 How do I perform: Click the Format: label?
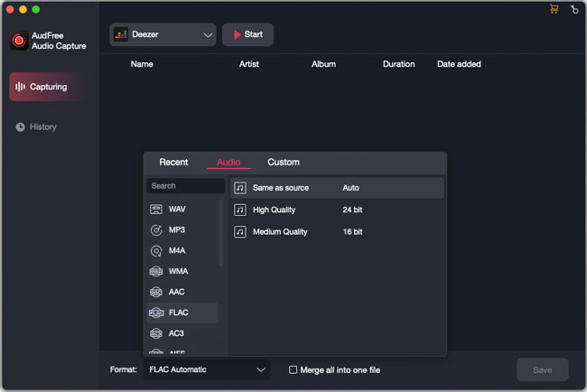tap(124, 369)
